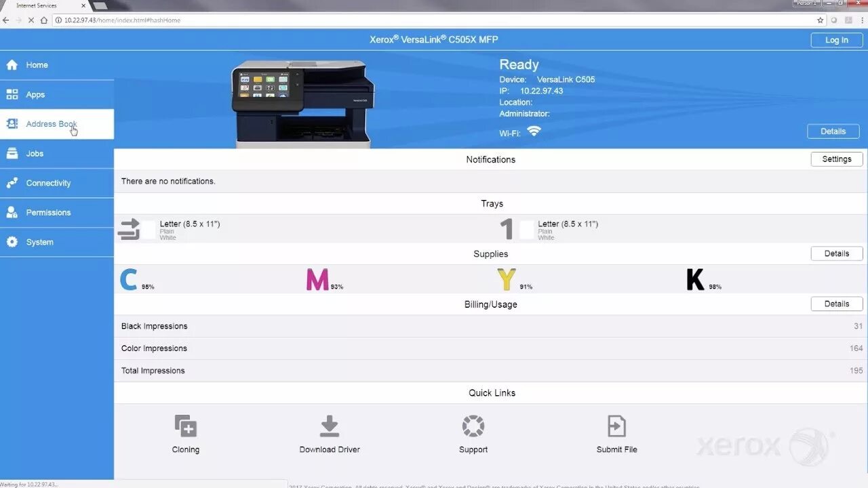
Task: Click the Log In button
Action: pos(836,40)
